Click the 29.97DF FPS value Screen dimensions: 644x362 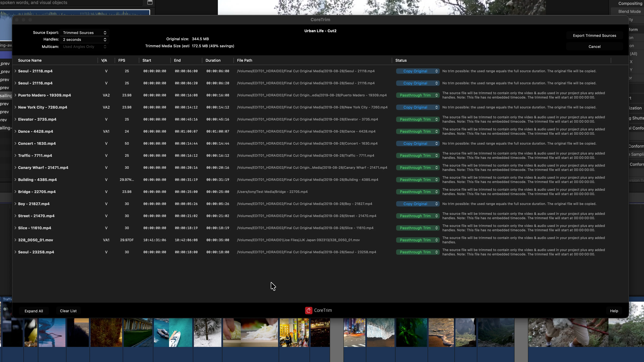click(x=127, y=240)
